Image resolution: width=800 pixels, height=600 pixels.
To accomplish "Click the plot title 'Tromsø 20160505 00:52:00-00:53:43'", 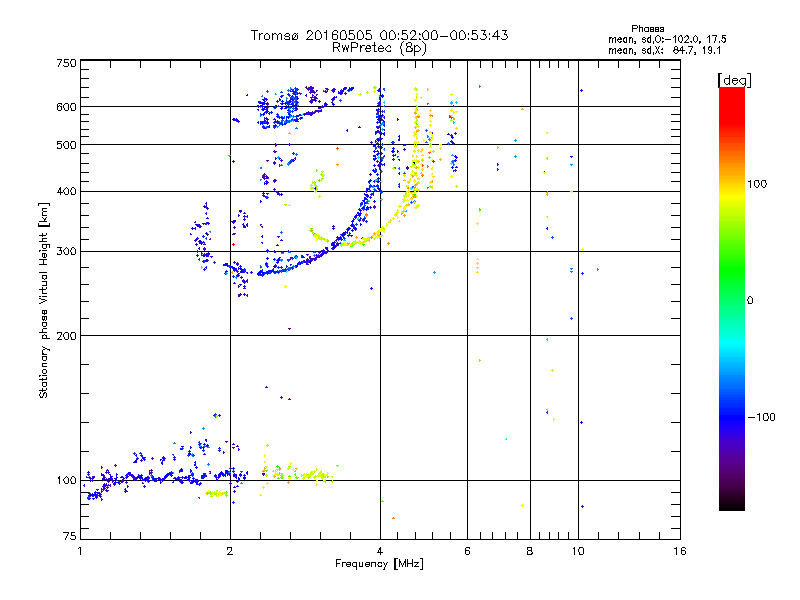I will [x=379, y=35].
